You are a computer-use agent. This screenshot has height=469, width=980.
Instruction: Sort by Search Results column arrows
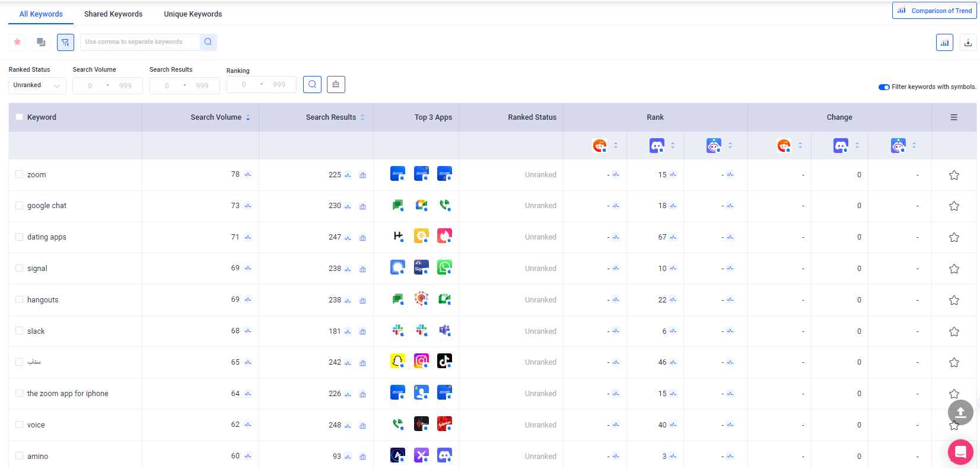(362, 118)
